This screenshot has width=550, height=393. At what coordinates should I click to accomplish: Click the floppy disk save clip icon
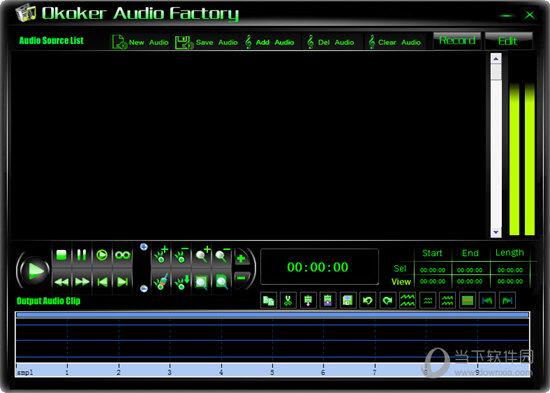(x=348, y=301)
